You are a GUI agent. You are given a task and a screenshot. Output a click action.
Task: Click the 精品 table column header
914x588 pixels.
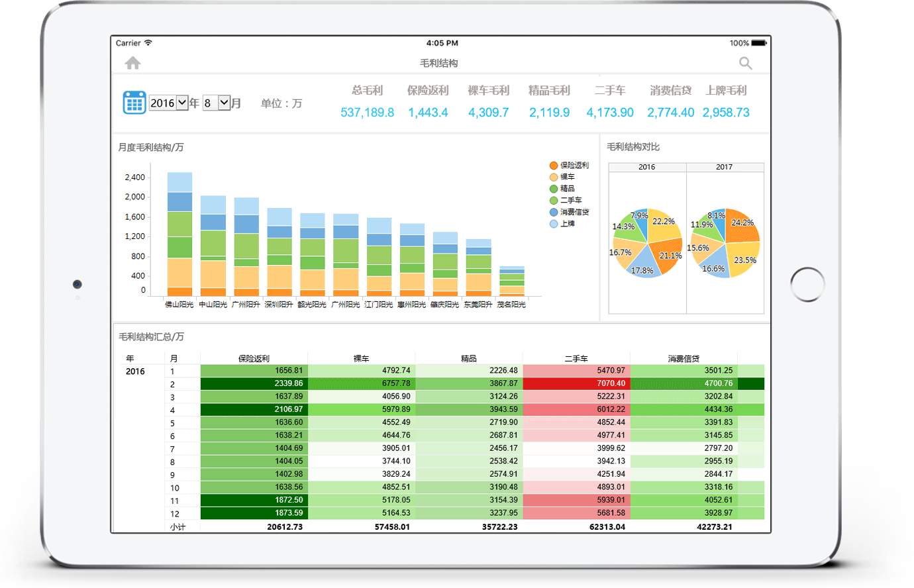coord(469,358)
